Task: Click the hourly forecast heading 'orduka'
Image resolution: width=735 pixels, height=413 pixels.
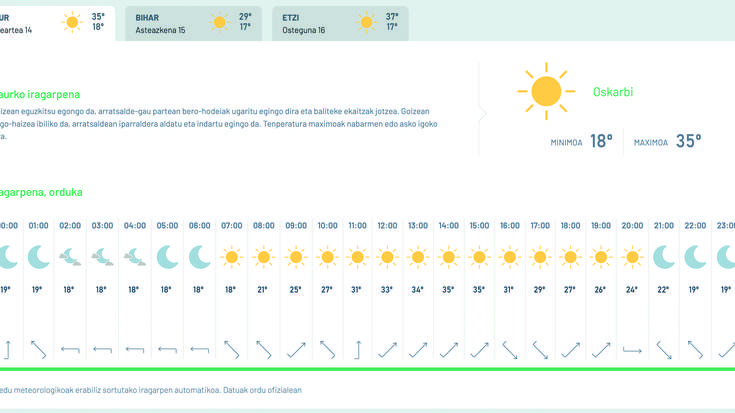Action: [x=66, y=192]
